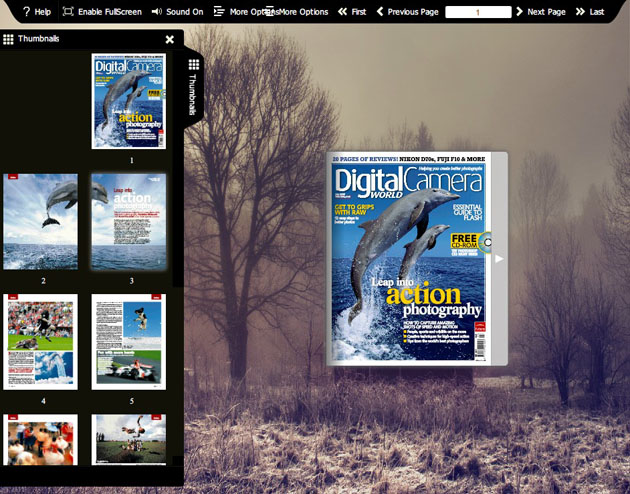This screenshot has width=630, height=494.
Task: Open the Help button
Action: [x=37, y=12]
